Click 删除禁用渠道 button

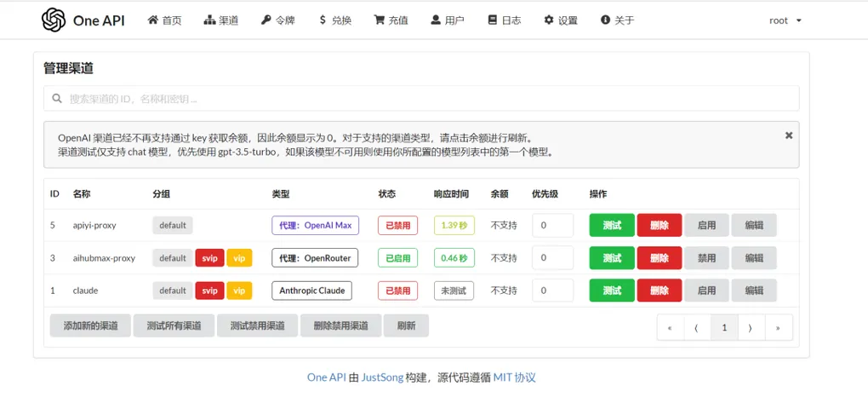tap(341, 326)
